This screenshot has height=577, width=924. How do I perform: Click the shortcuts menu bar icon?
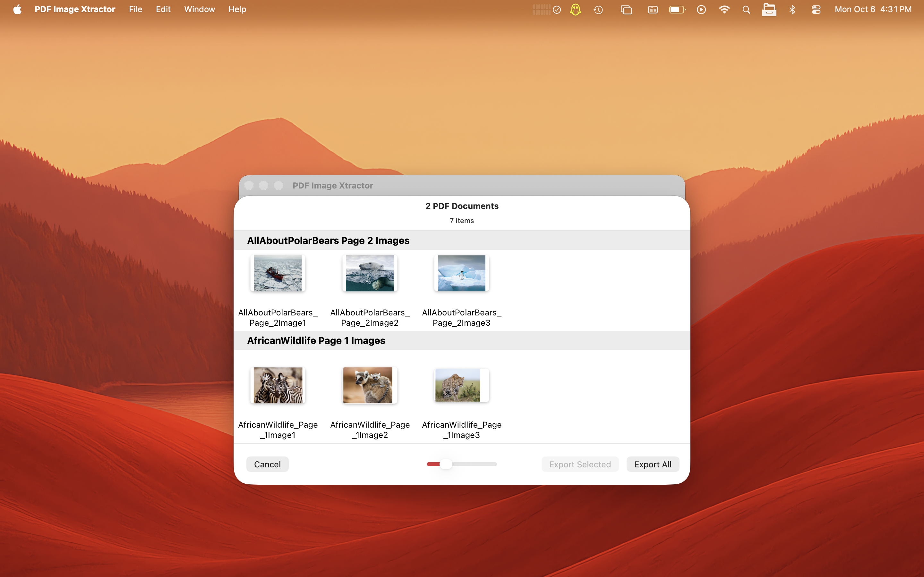[x=653, y=9]
